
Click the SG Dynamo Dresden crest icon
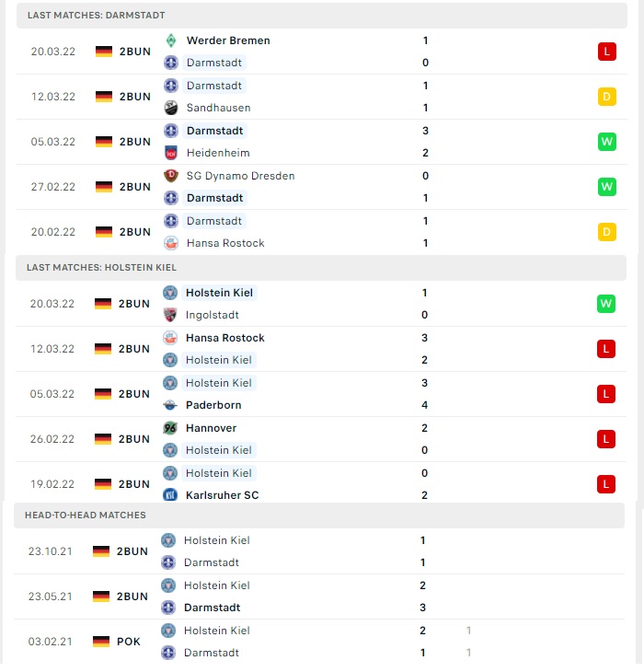[x=171, y=176]
